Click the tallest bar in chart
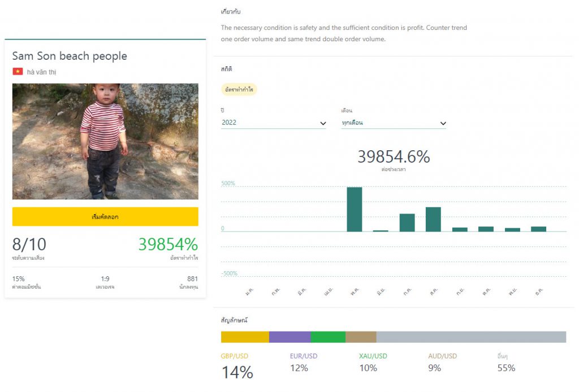Image resolution: width=579 pixels, height=392 pixels. tap(355, 209)
